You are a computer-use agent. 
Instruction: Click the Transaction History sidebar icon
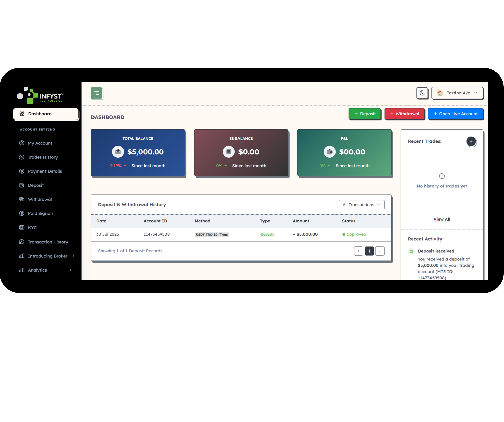click(22, 242)
